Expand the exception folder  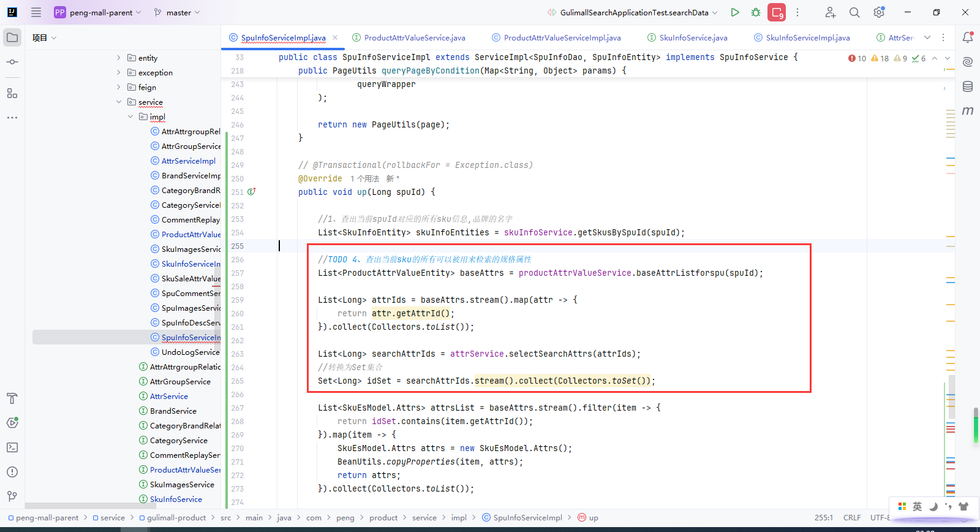click(x=119, y=72)
